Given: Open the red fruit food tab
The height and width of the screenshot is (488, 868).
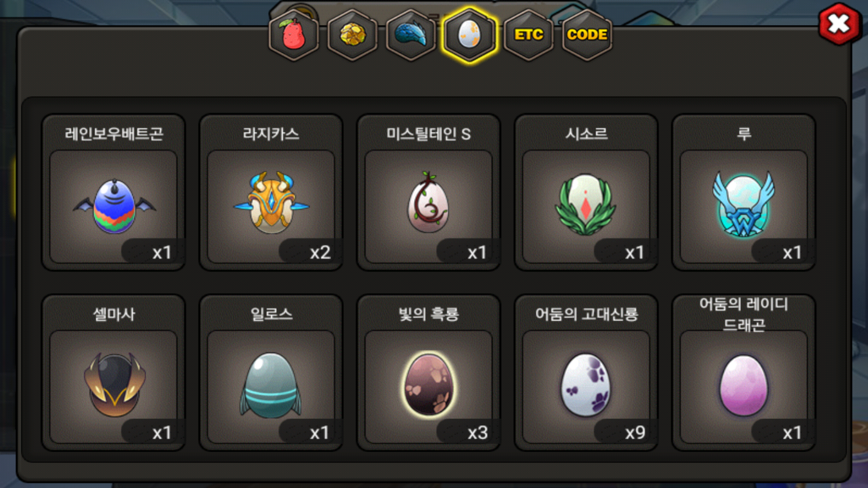Looking at the screenshot, I should point(294,35).
